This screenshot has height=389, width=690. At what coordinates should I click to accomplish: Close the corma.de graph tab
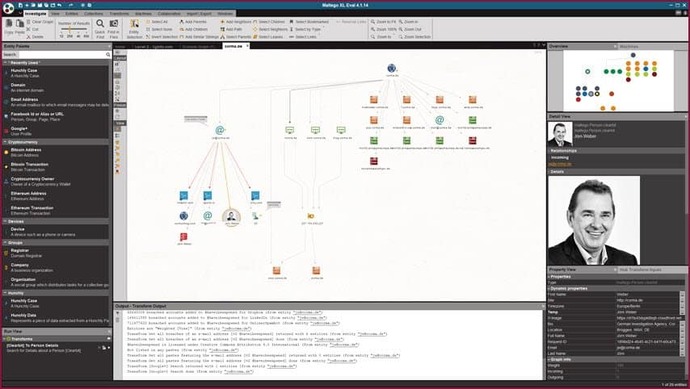tap(247, 46)
